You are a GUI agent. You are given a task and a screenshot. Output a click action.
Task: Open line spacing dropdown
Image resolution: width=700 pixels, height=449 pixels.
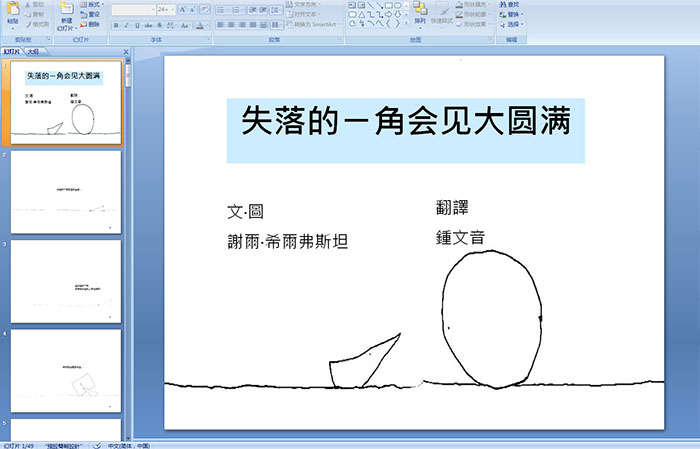pyautogui.click(x=276, y=9)
